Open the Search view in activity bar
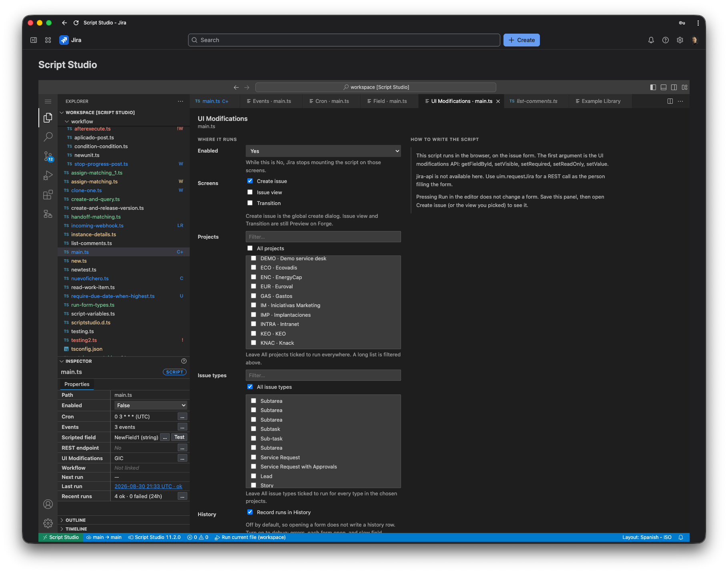728x573 pixels. point(48,137)
